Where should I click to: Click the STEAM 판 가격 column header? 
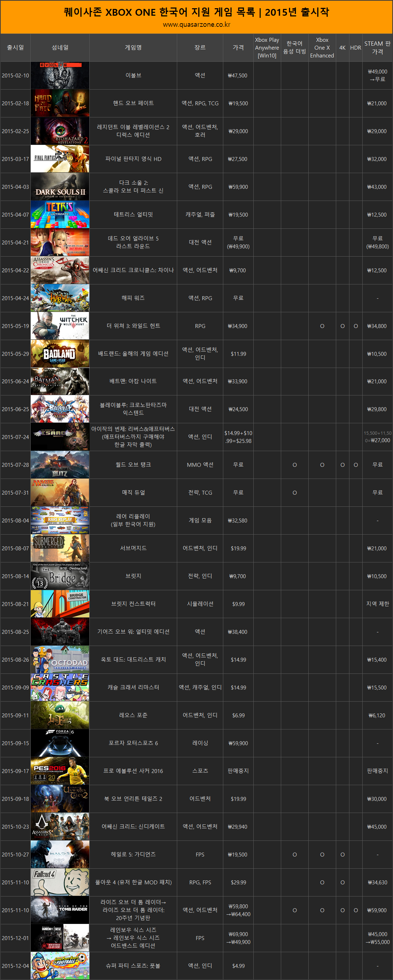coord(377,47)
